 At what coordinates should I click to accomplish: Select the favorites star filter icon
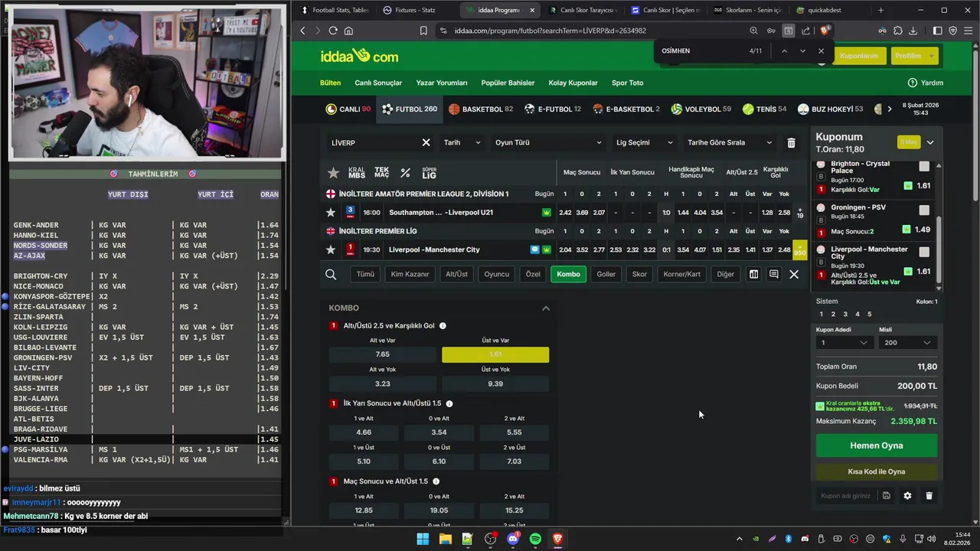coord(333,173)
